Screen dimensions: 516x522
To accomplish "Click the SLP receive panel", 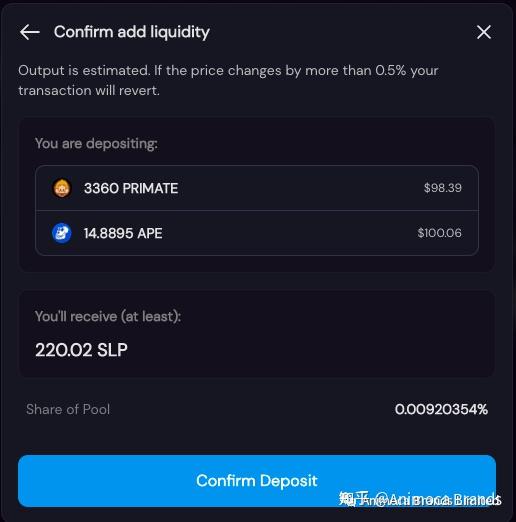I will [257, 334].
